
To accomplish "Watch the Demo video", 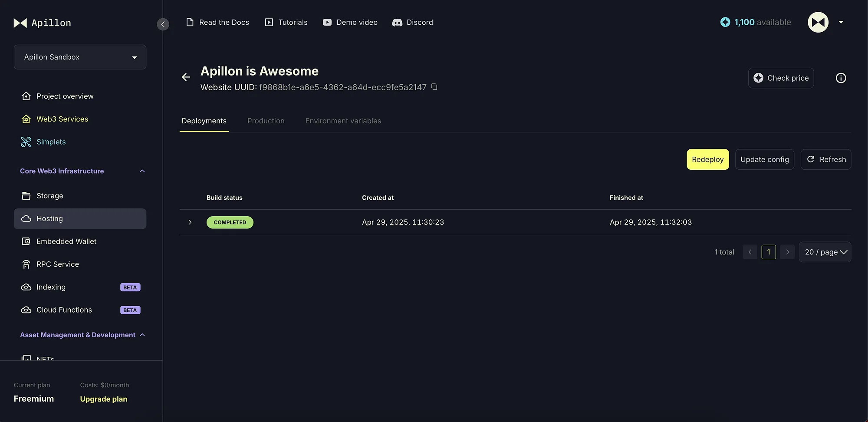I will [x=350, y=22].
